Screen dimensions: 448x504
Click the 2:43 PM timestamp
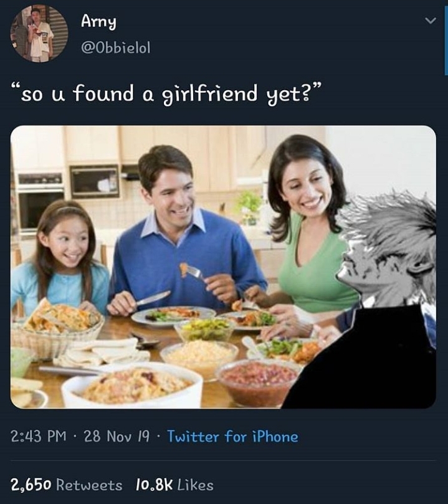[39, 437]
